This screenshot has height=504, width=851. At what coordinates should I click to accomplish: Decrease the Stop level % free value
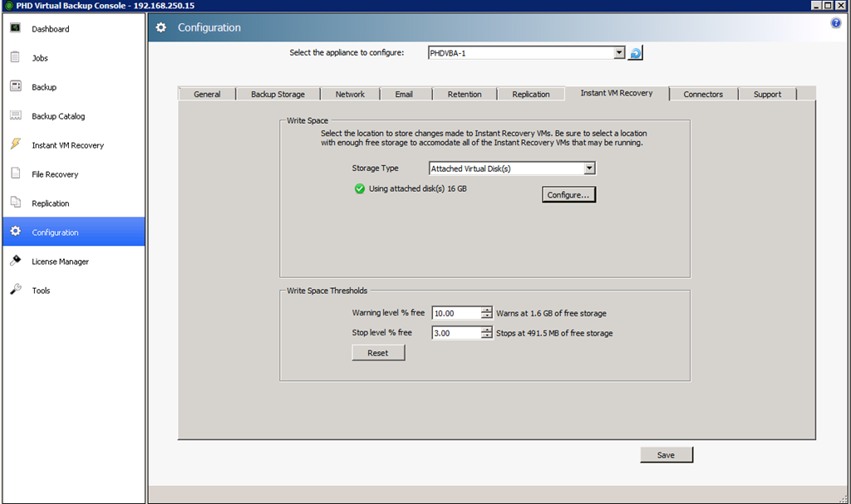click(x=487, y=335)
